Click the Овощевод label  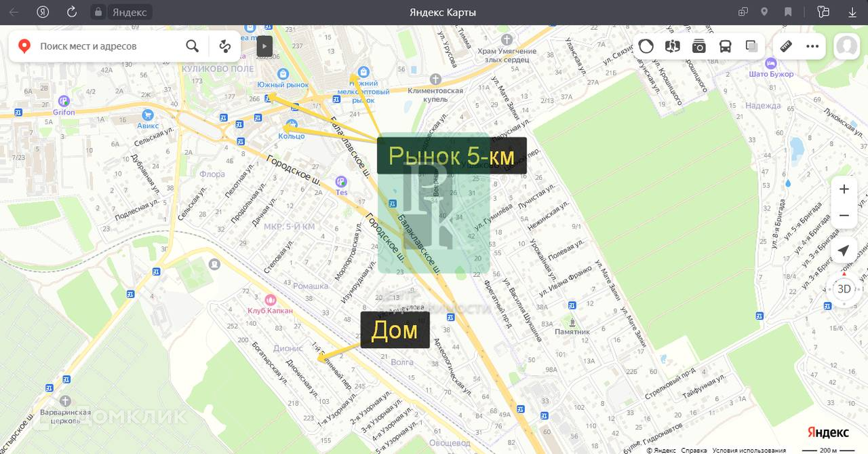click(450, 443)
